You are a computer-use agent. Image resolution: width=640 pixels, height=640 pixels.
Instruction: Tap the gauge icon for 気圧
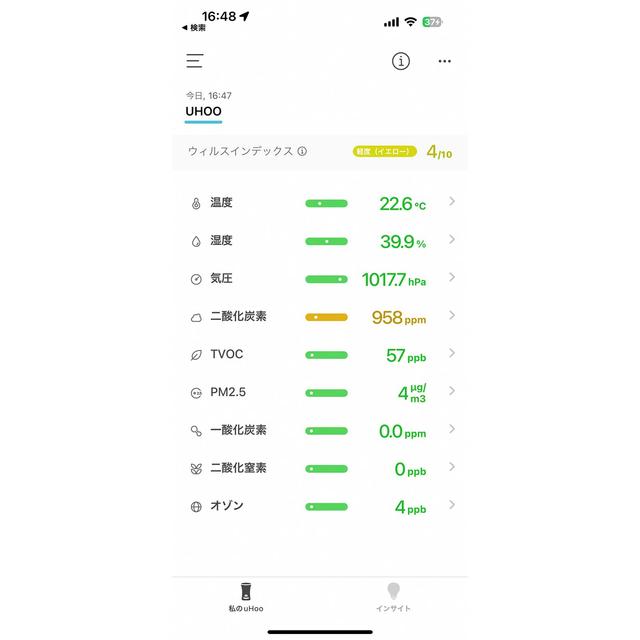(x=196, y=279)
